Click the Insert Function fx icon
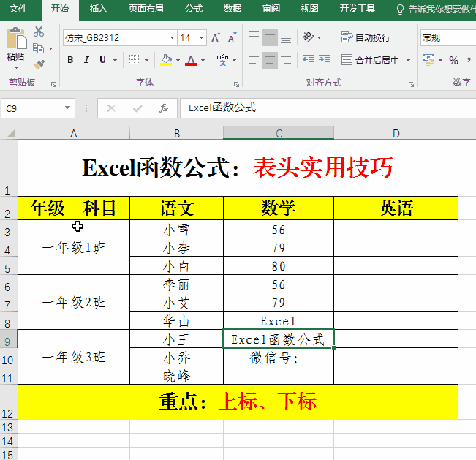This screenshot has width=476, height=460. [164, 108]
